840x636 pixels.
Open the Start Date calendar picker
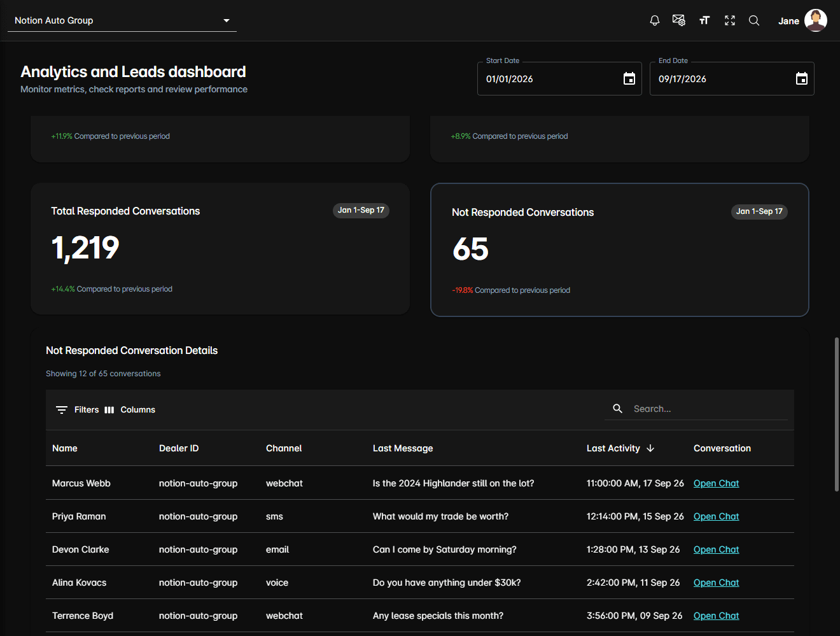point(629,78)
